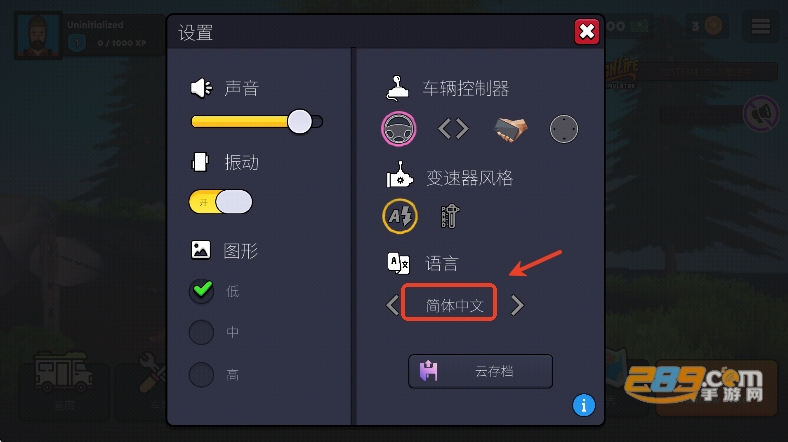Viewport: 788px width, 442px height.
Task: Choose the left-right arrows vehicle controller
Action: coord(453,129)
